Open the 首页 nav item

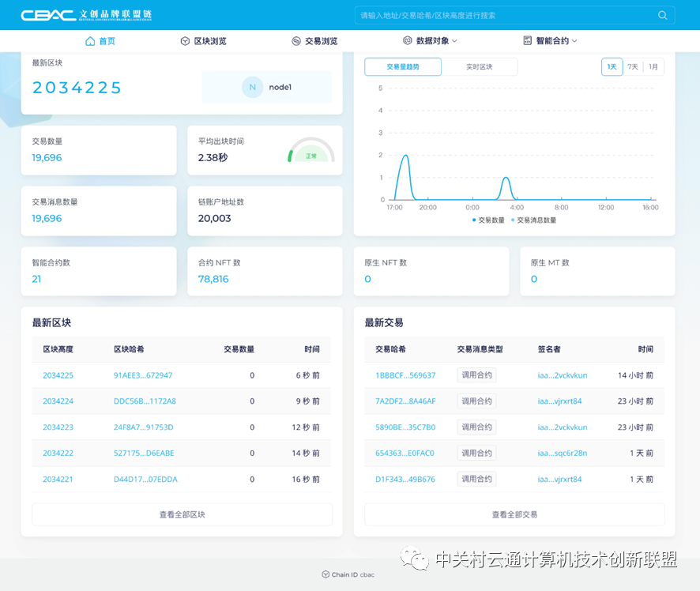100,41
